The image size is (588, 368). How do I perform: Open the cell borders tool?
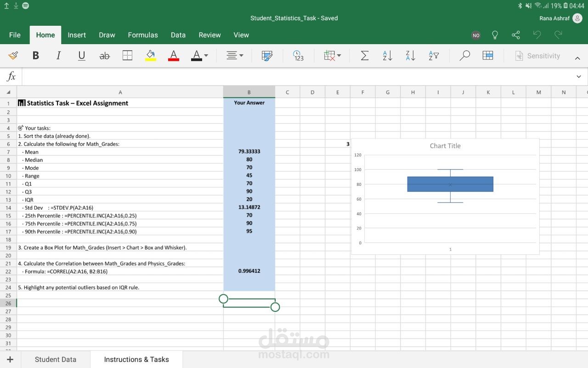(127, 56)
